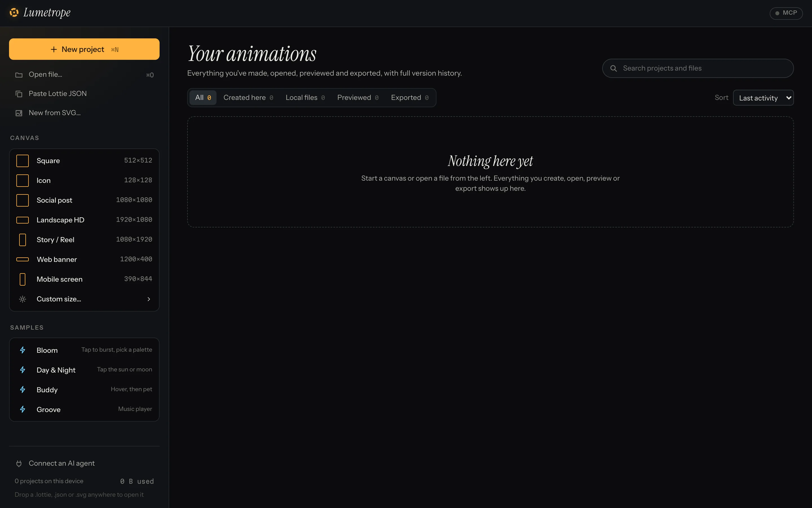Click the New from SVG... label
This screenshot has width=812, height=508.
click(x=55, y=113)
